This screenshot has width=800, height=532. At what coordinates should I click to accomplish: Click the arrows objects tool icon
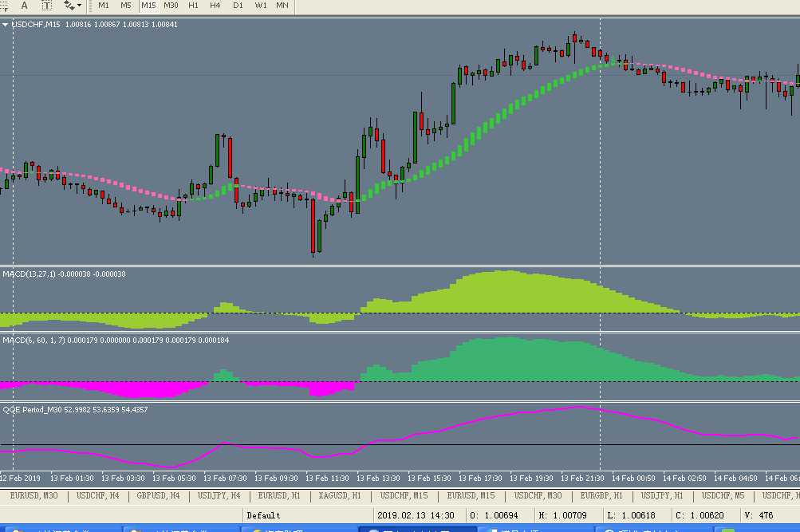(69, 6)
